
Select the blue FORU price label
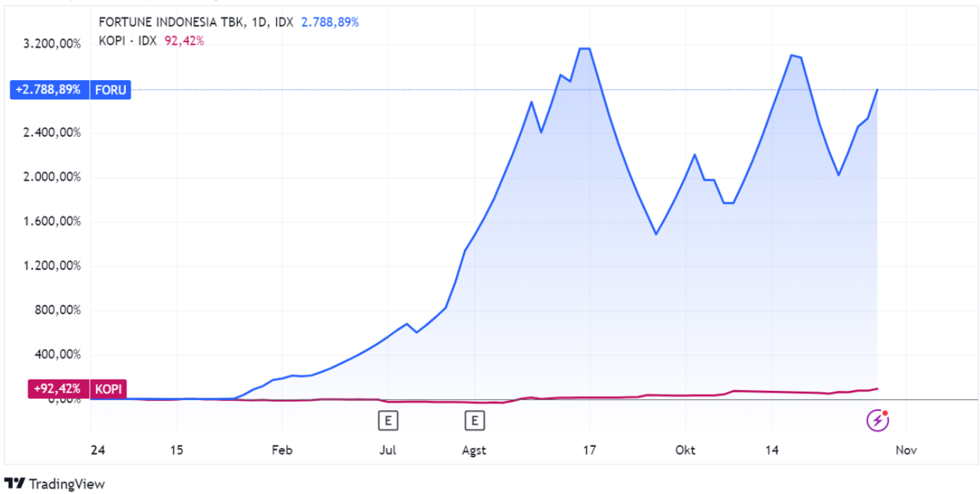click(70, 90)
